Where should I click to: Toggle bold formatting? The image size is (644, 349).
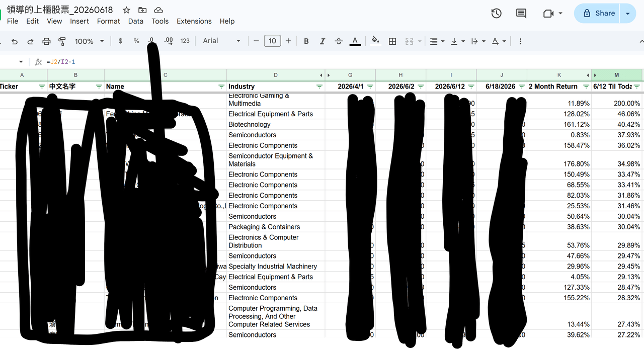click(x=306, y=41)
